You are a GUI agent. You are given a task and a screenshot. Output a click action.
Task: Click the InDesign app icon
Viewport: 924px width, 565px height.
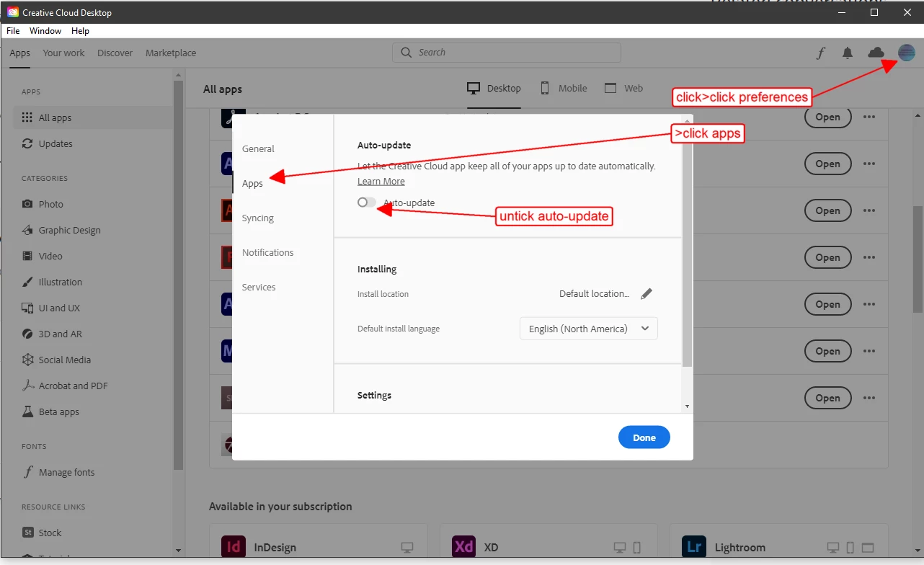234,547
